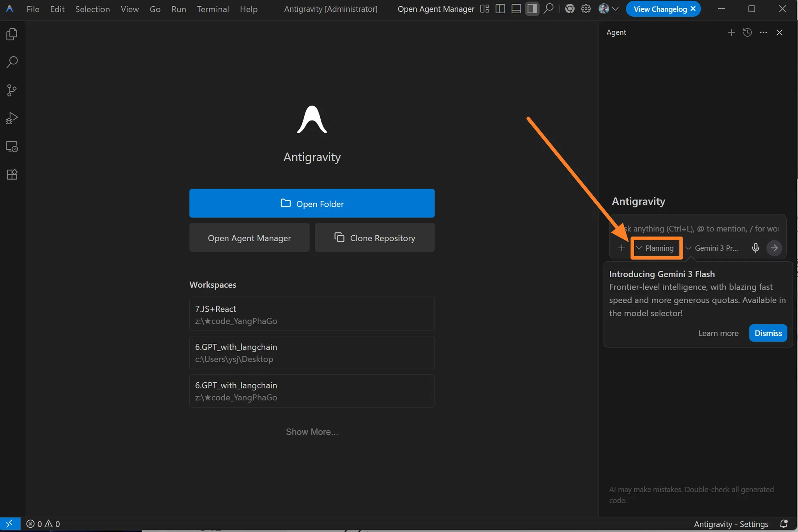Open agent conversation history icon
The height and width of the screenshot is (532, 798).
tap(747, 32)
